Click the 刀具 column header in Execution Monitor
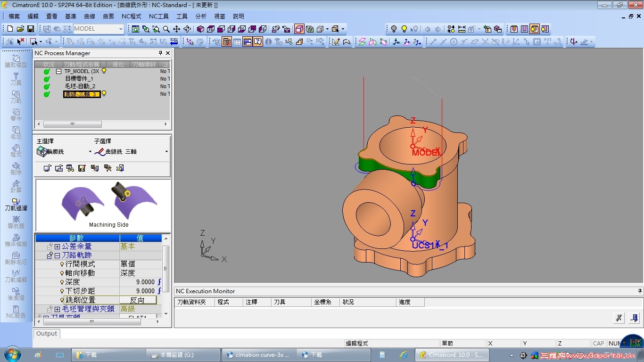 (291, 302)
